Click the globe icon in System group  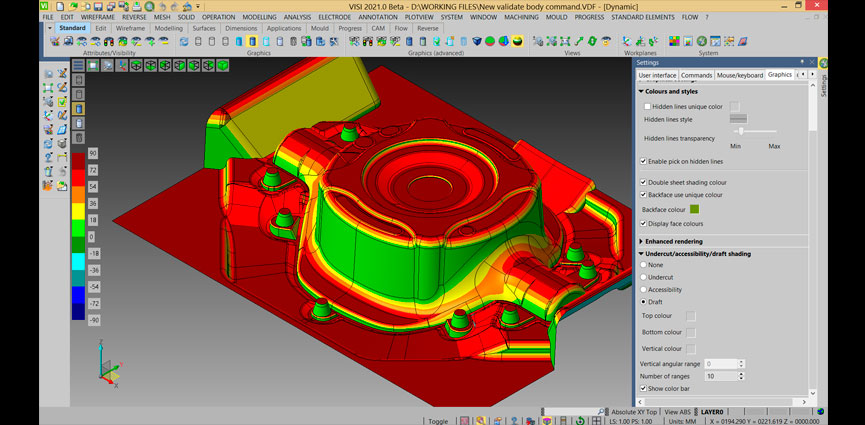coord(702,41)
